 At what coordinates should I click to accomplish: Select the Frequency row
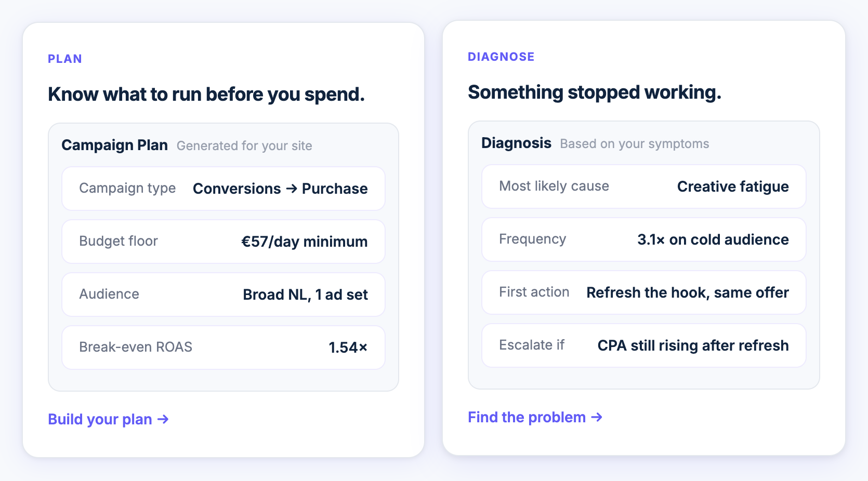643,239
